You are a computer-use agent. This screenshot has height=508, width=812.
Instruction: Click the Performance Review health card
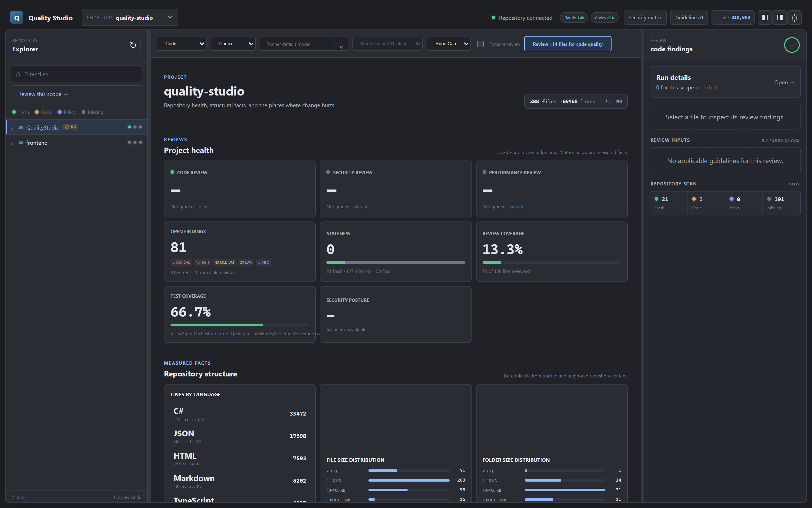[552, 189]
